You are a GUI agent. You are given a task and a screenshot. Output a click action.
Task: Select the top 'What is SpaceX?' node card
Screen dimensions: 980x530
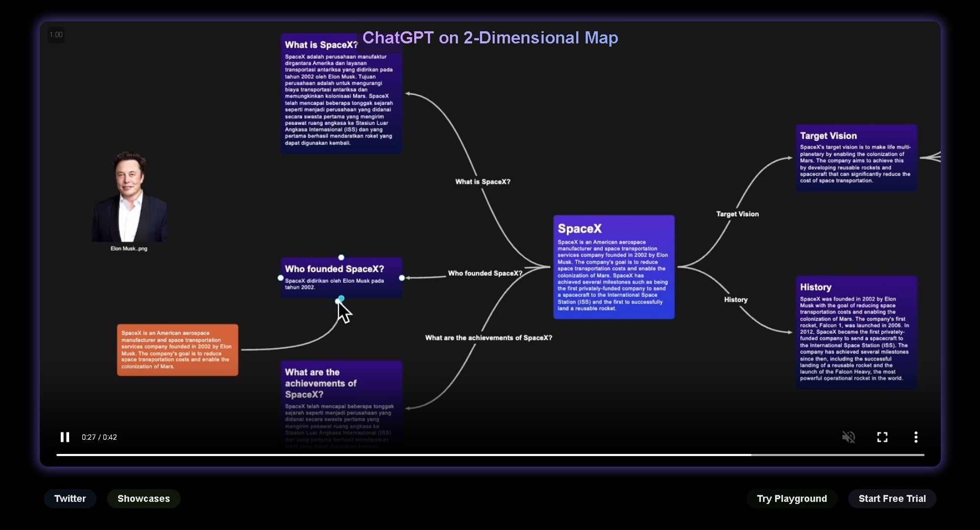[x=342, y=94]
